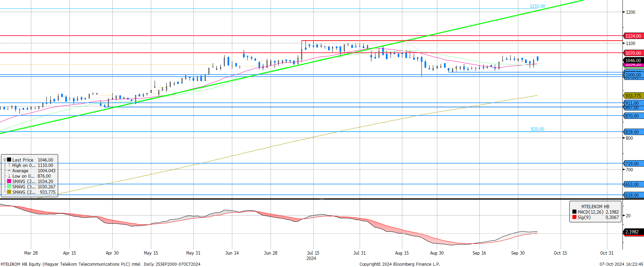644x267 pixels.
Task: Click the Sep 16 date axis label
Action: point(479,253)
